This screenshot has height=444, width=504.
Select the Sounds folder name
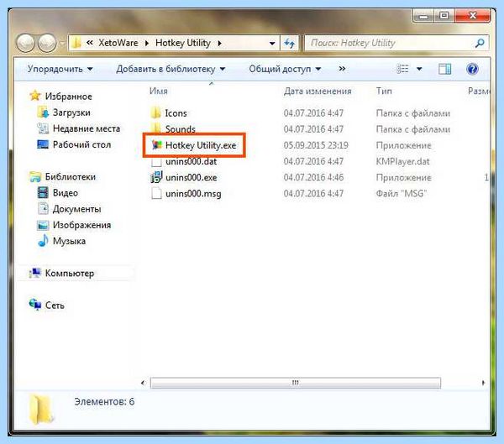pos(180,129)
